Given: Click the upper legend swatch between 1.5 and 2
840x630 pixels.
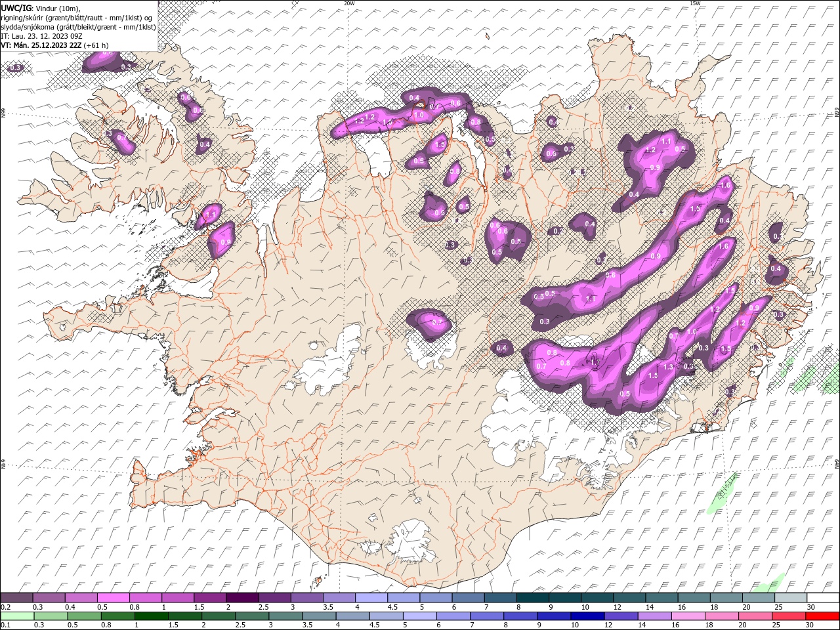Looking at the screenshot, I should [209, 598].
